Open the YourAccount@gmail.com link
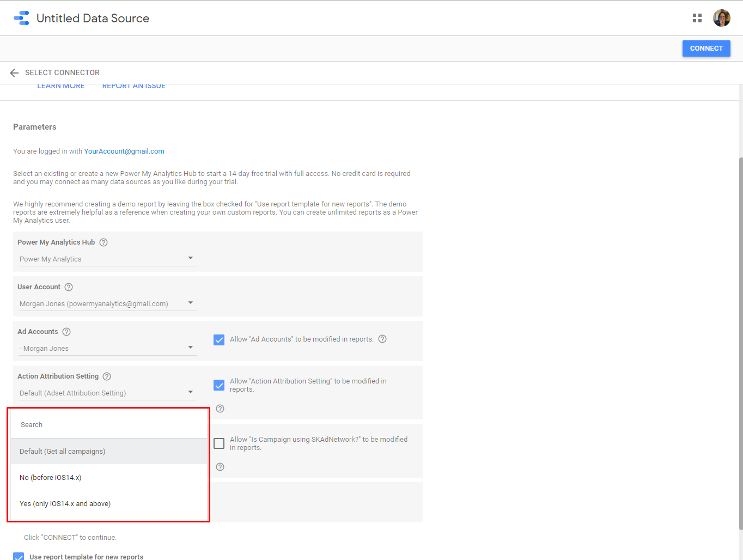The height and width of the screenshot is (560, 743). tap(124, 151)
